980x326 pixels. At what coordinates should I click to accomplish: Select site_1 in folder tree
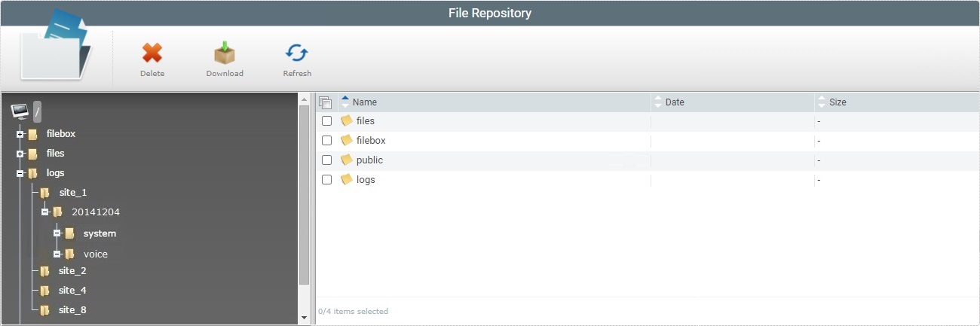[x=73, y=193]
